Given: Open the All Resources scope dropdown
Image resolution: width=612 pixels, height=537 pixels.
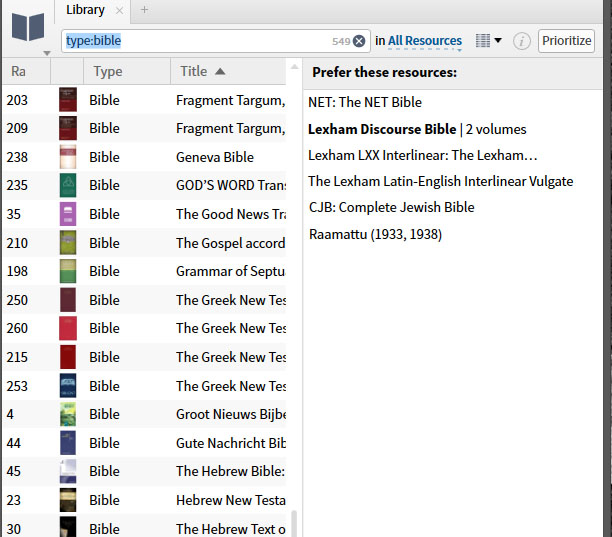Looking at the screenshot, I should tap(425, 41).
